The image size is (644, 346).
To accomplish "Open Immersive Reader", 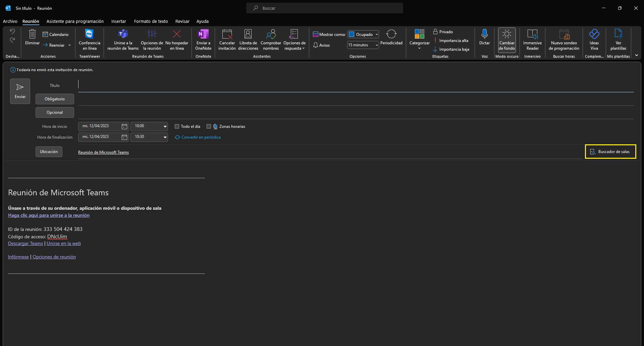I will click(532, 40).
